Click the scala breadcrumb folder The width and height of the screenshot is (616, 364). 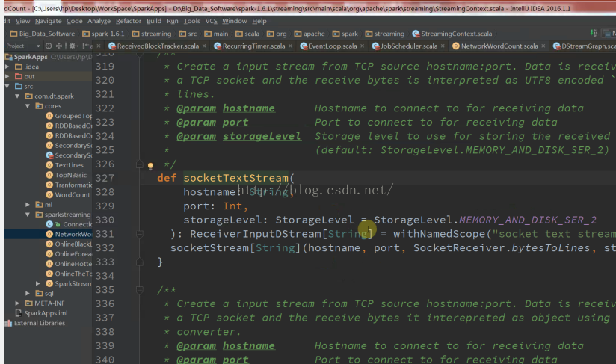(247, 34)
